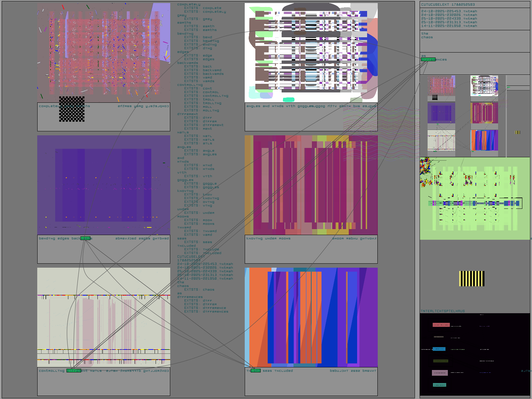Click green highlight on 'backwards' caption word
The image size is (532, 399).
coord(85,238)
